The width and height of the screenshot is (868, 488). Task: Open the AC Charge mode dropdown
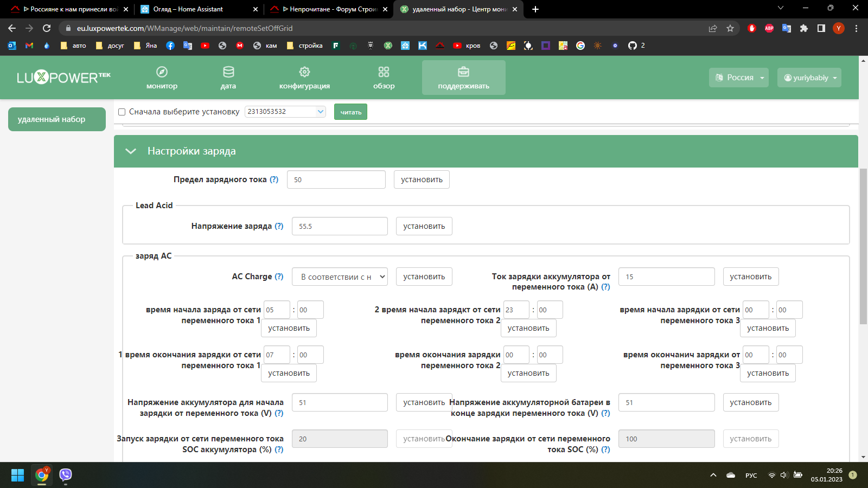point(340,277)
